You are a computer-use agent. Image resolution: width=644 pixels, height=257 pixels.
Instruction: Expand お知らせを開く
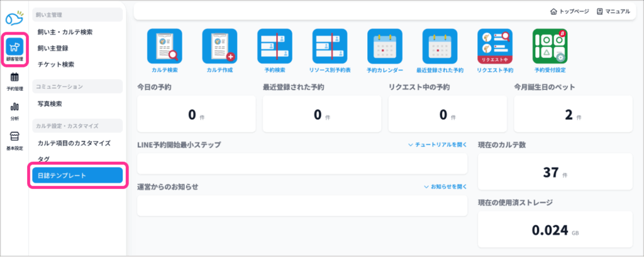pyautogui.click(x=445, y=187)
